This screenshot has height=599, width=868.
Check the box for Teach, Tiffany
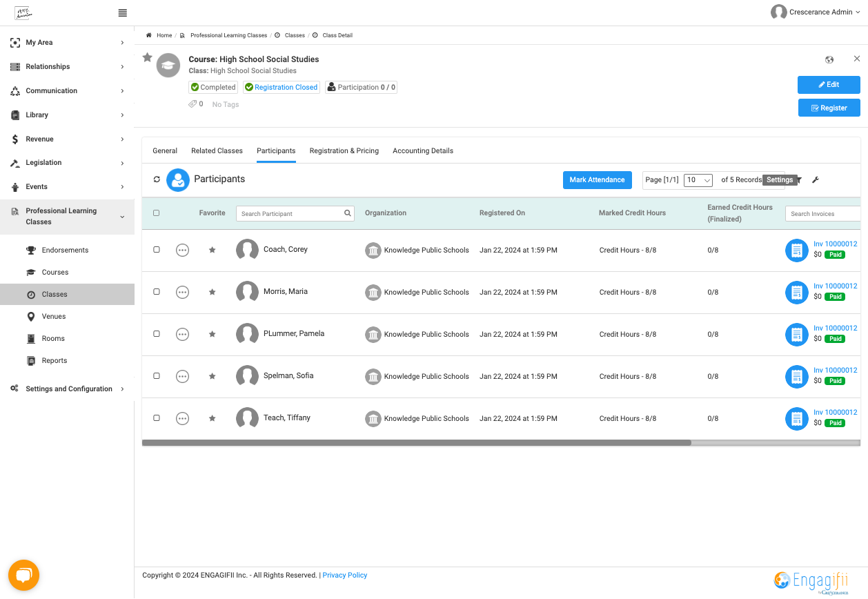[157, 418]
